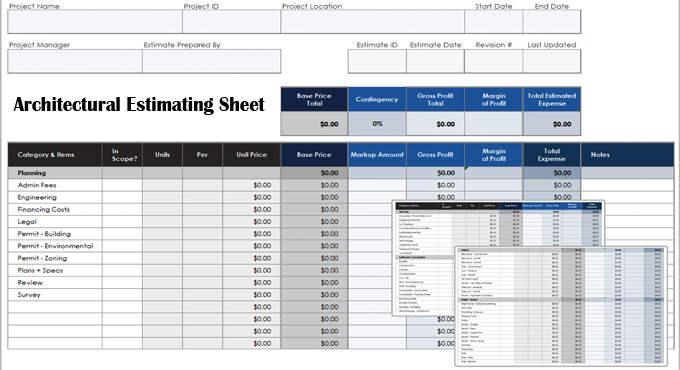Select the Gross Profit cell for Admin Fees
The width and height of the screenshot is (680, 370).
pyautogui.click(x=435, y=185)
